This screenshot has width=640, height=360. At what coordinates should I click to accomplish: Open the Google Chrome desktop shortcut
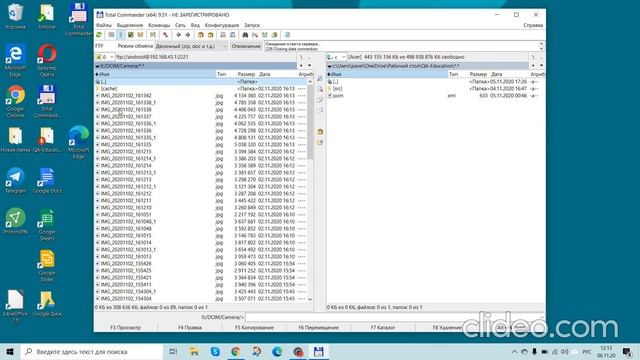tap(15, 102)
